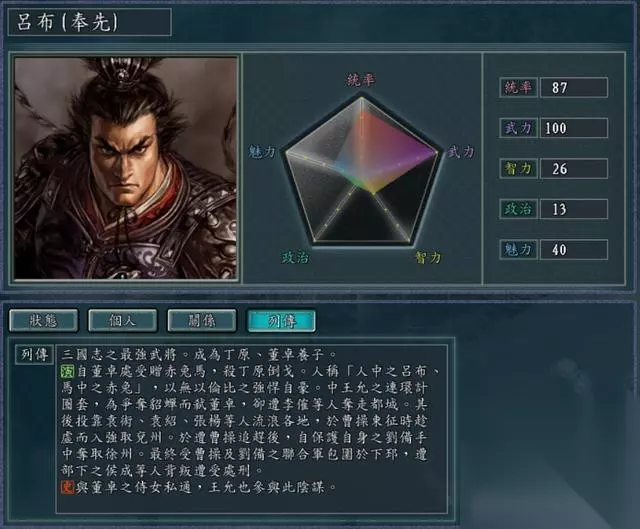Click the highlighted 列傳 tab

(x=281, y=321)
